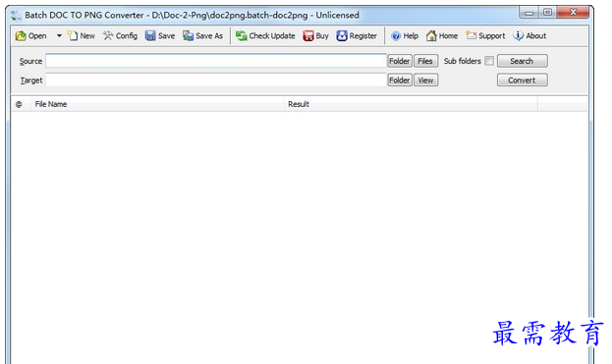Create a new project with New
The width and height of the screenshot is (612, 364).
click(x=82, y=36)
